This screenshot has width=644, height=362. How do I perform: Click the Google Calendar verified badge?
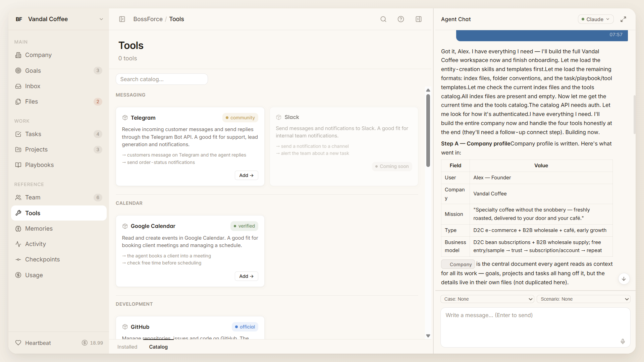pyautogui.click(x=244, y=226)
